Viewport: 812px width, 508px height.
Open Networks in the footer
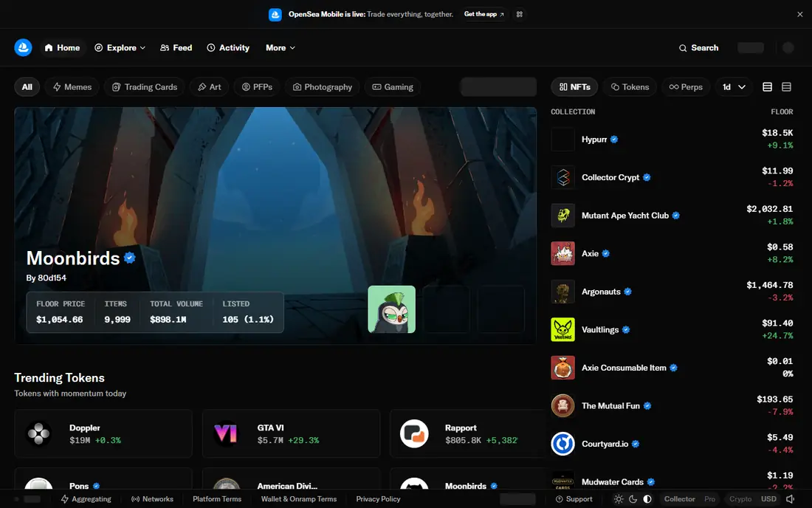(x=152, y=499)
